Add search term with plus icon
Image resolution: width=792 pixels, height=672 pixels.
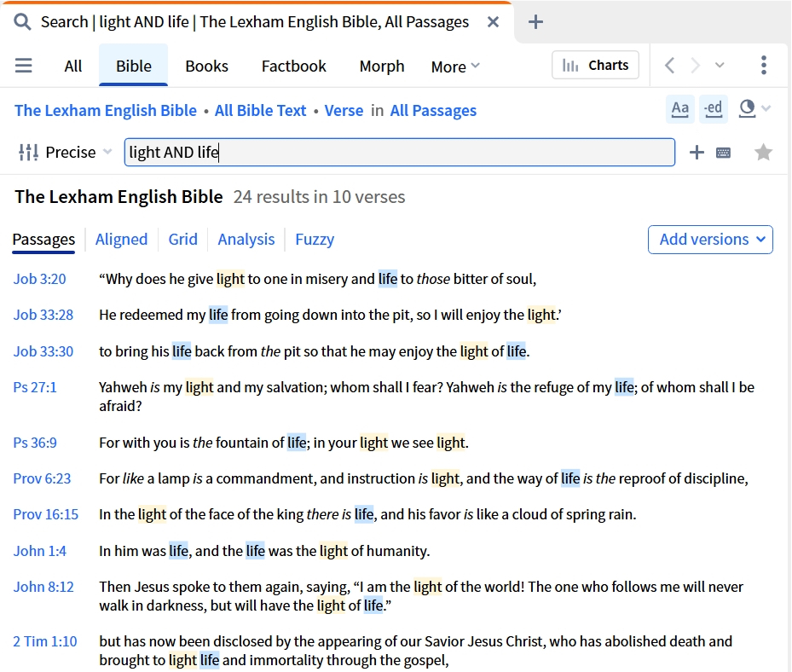(697, 152)
